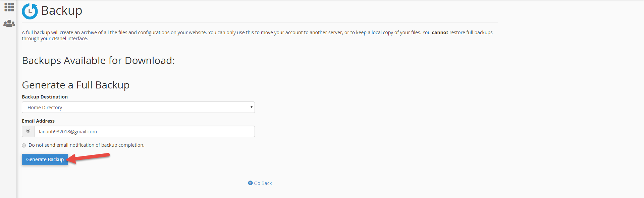Follow the Go Back link
This screenshot has height=198, width=644.
click(263, 183)
